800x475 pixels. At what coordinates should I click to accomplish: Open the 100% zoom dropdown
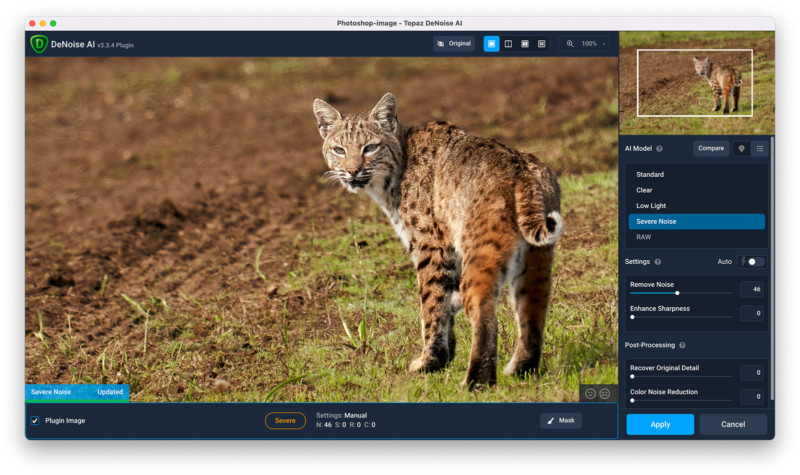tap(593, 44)
